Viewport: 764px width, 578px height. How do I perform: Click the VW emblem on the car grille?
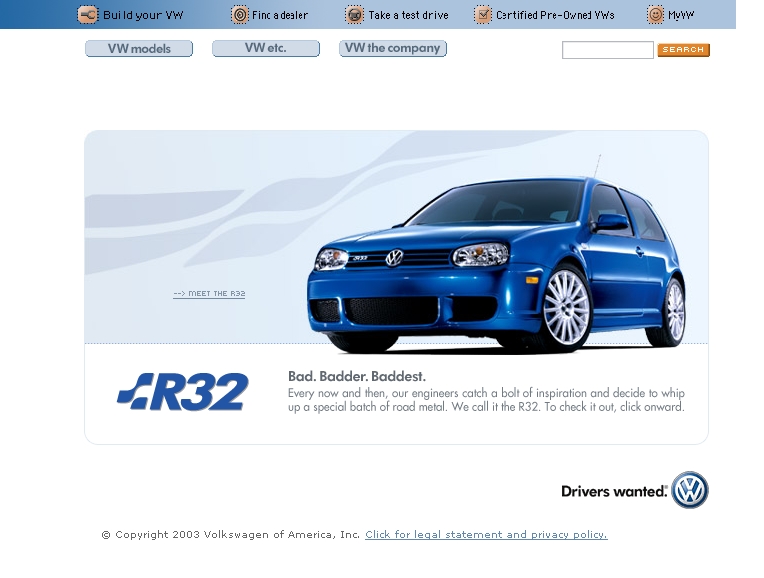394,258
